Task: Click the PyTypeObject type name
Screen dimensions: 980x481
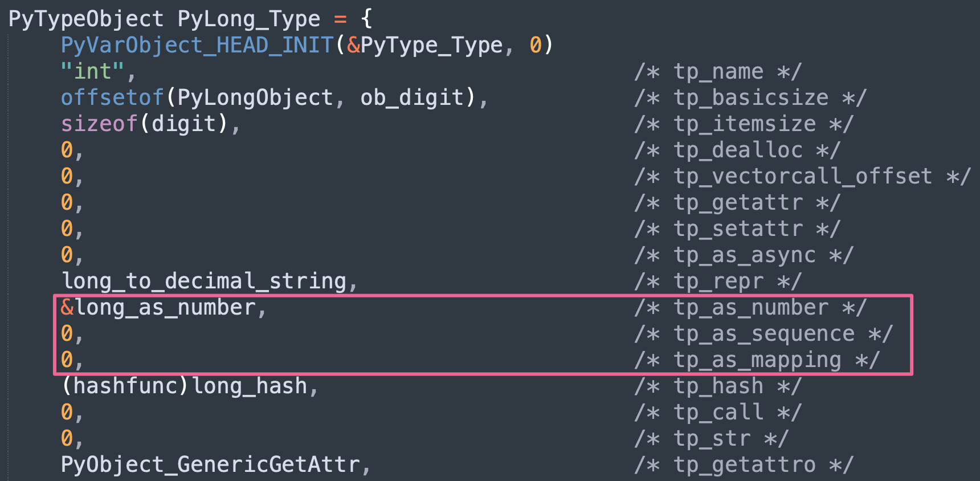Action: (86, 19)
